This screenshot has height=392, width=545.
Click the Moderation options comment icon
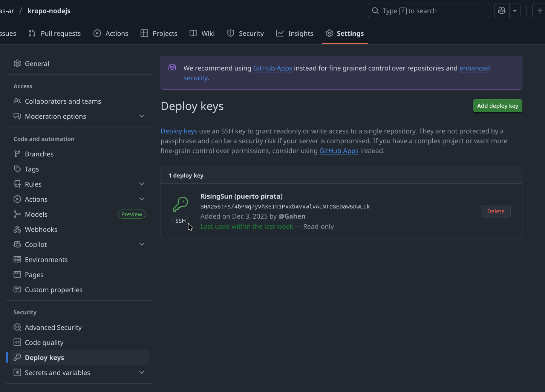point(17,116)
